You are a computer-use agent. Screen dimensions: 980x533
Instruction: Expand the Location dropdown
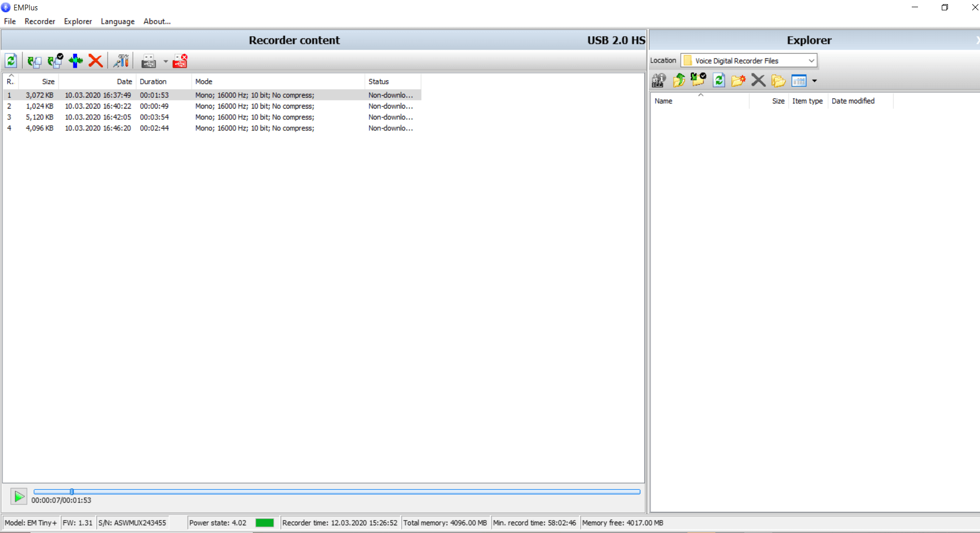click(x=811, y=61)
